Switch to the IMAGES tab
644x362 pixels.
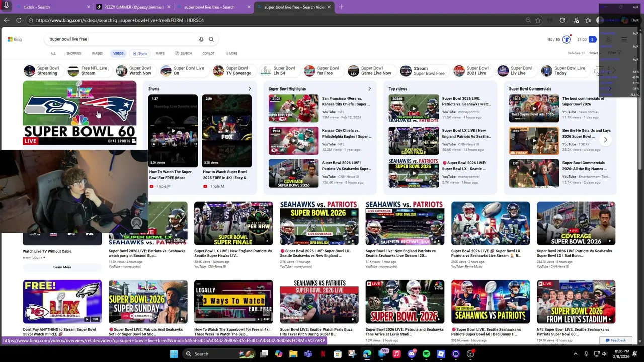pos(97,53)
